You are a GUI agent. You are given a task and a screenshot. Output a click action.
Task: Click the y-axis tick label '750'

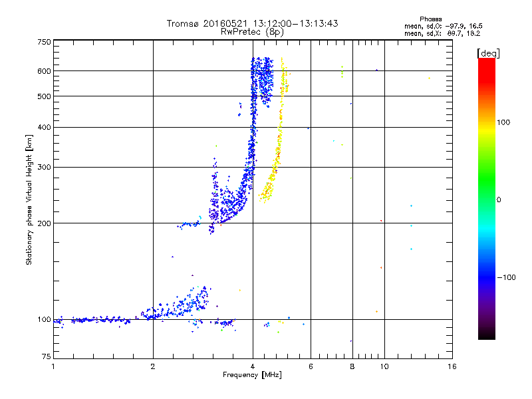[44, 42]
